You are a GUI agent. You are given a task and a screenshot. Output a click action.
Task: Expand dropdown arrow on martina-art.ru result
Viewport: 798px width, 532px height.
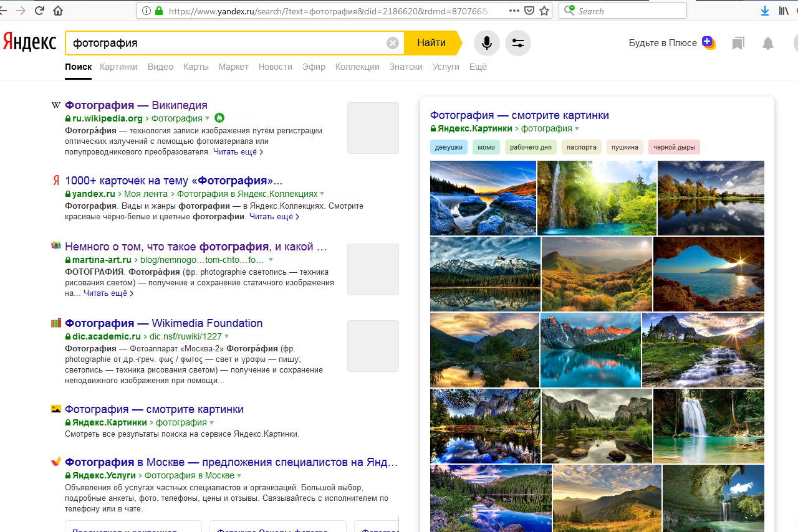click(x=271, y=260)
